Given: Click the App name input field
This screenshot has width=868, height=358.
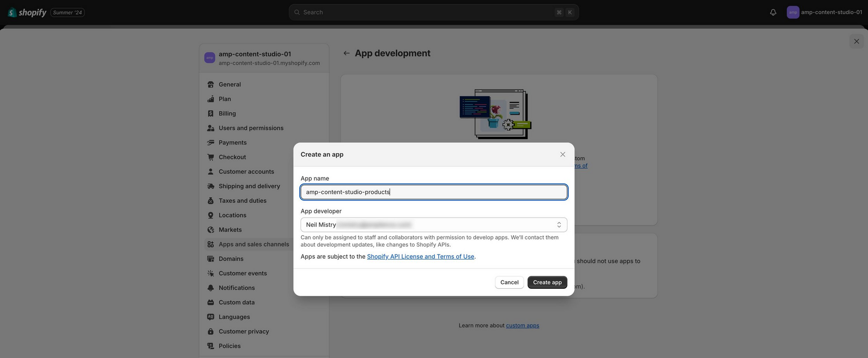Looking at the screenshot, I should click(434, 192).
